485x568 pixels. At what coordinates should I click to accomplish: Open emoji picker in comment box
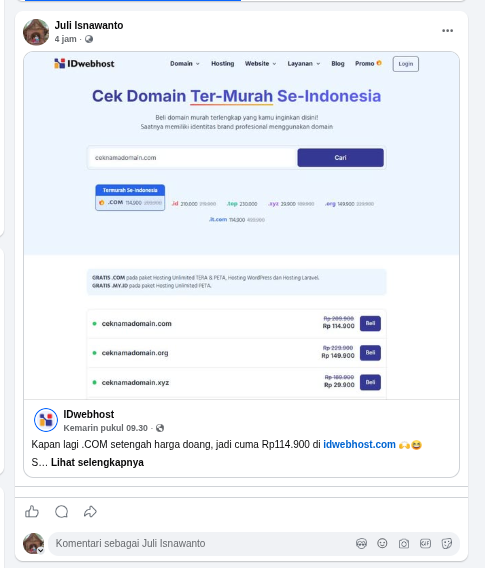point(382,543)
